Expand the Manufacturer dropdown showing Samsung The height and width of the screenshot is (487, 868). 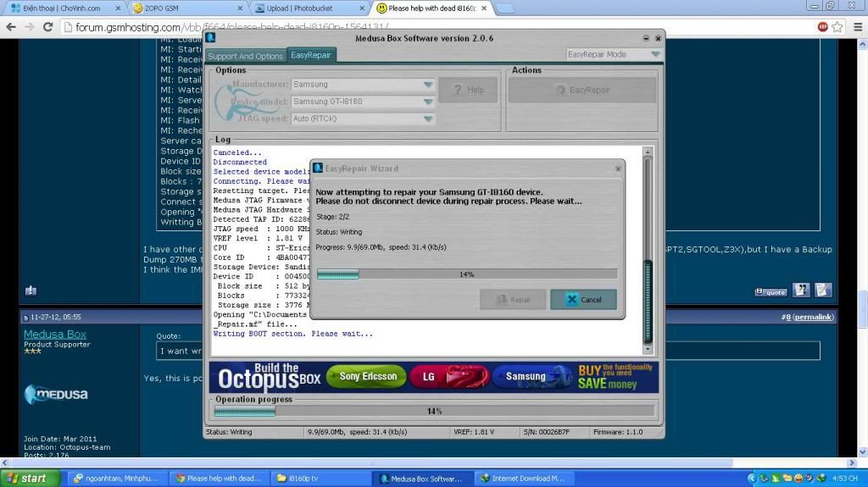pyautogui.click(x=363, y=84)
